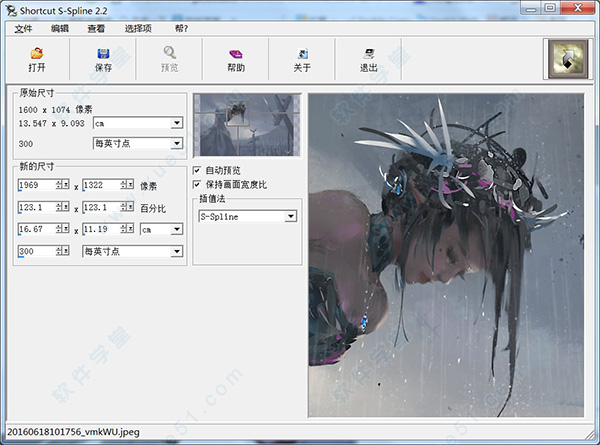Expand the new size cm unit dropdown
600x445 pixels.
tap(177, 229)
